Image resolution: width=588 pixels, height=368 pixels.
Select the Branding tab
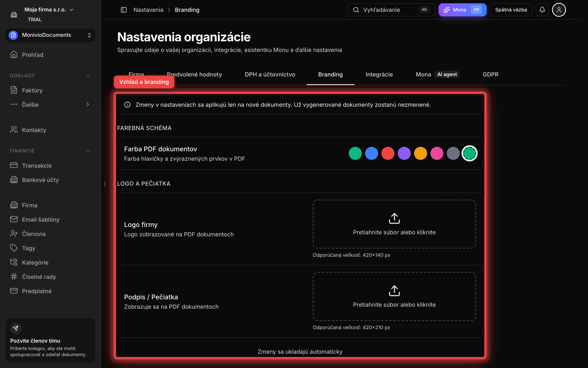click(x=331, y=74)
